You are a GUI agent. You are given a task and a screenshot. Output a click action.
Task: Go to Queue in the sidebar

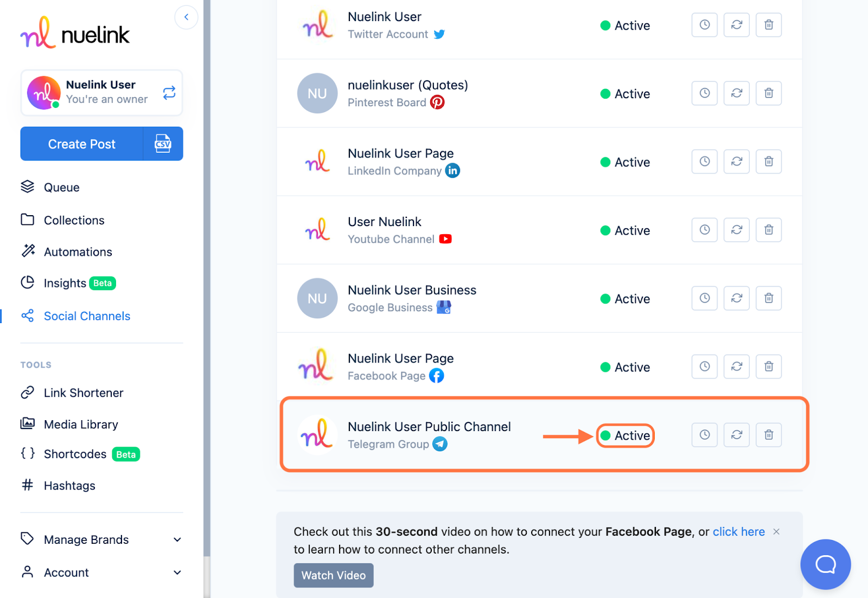tap(50, 187)
